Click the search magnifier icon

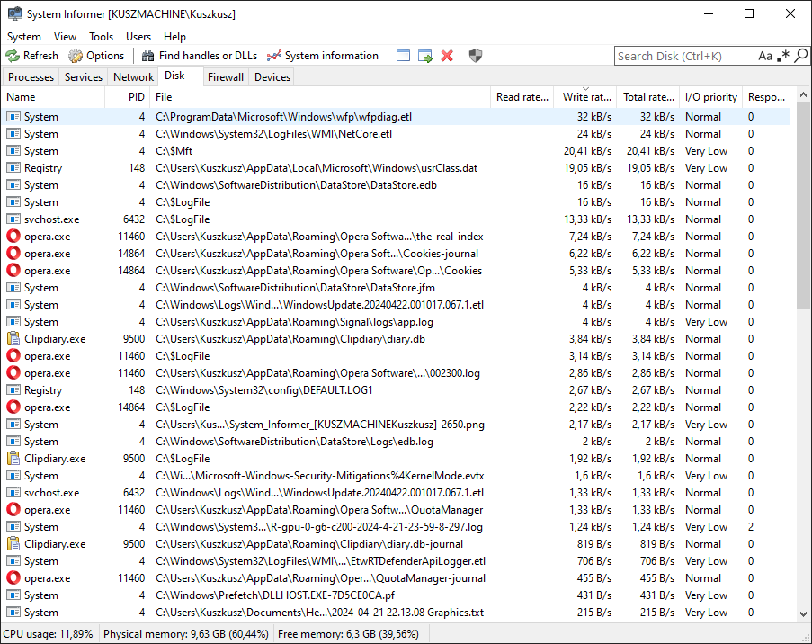tap(800, 56)
